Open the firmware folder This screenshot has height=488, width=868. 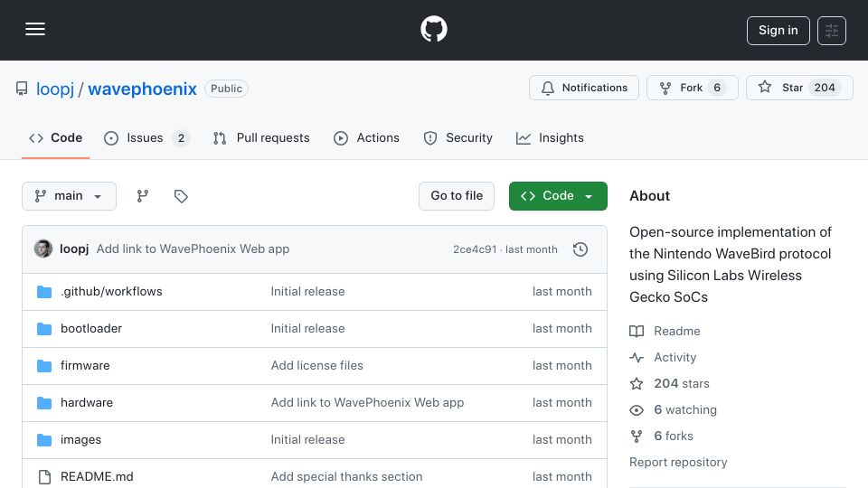[x=85, y=366]
